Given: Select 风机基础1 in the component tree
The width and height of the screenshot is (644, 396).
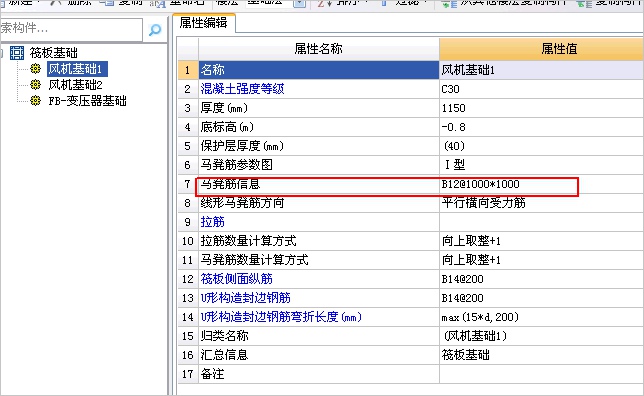Looking at the screenshot, I should point(77,69).
